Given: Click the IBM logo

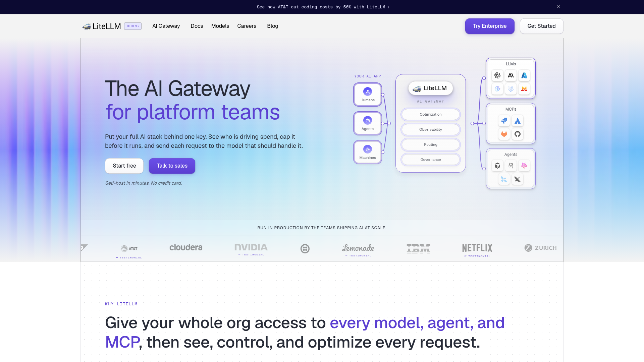Looking at the screenshot, I should (x=419, y=249).
